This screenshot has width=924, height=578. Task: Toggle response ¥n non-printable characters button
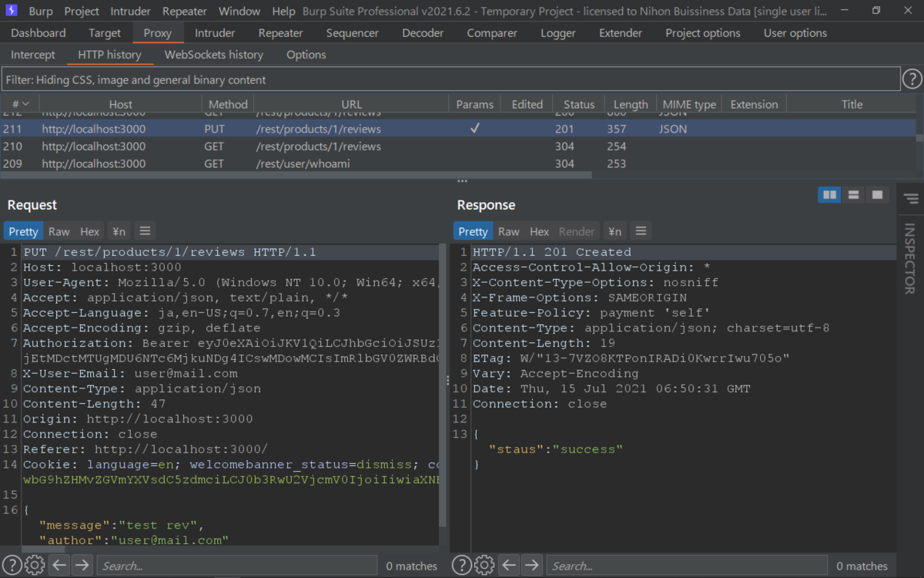614,231
